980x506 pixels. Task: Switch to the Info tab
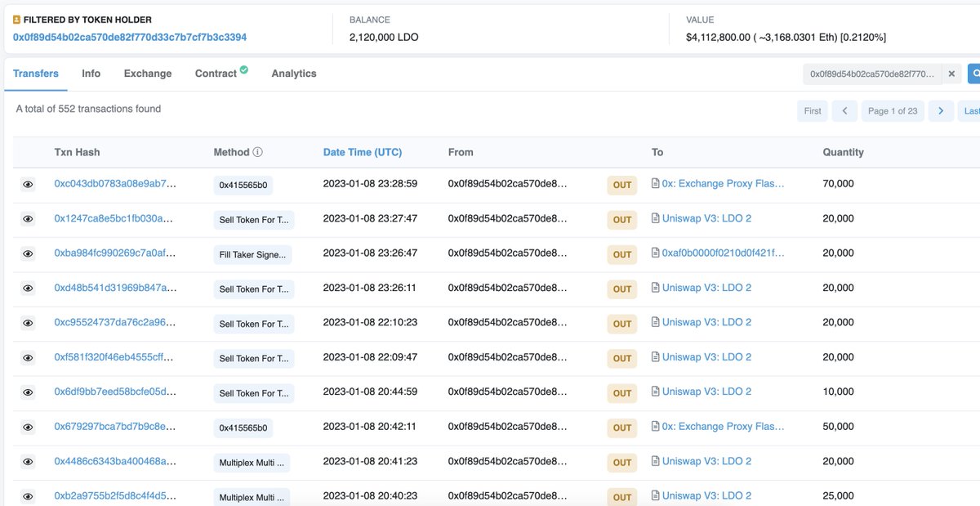coord(91,74)
